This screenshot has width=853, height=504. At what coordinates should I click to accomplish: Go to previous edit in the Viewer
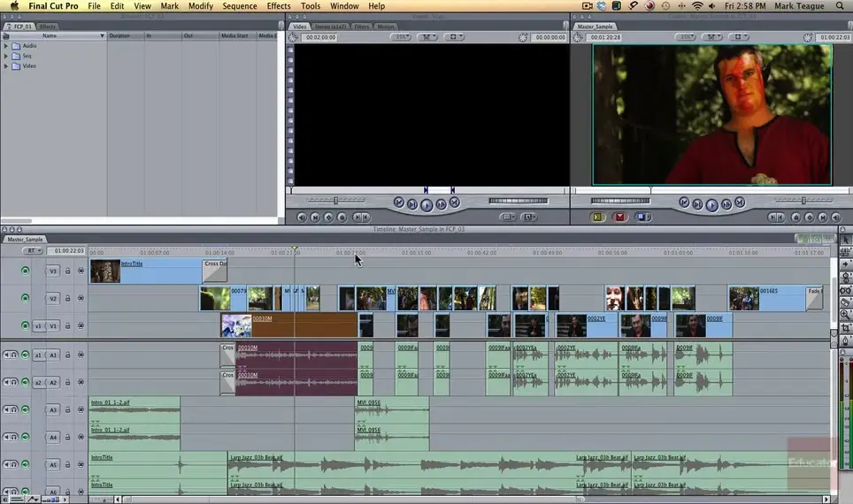click(x=399, y=202)
